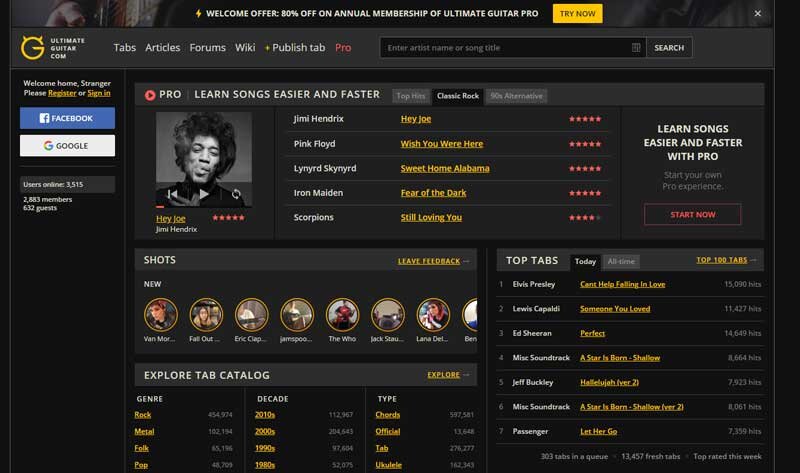This screenshot has width=800, height=473.
Task: Open the Van Mor... shot avatar
Action: coord(161,315)
